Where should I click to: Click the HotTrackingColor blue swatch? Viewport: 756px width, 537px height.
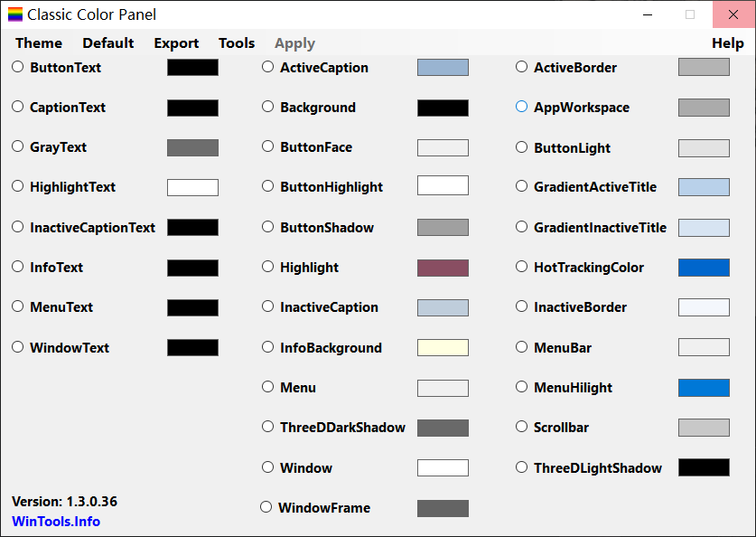pyautogui.click(x=704, y=268)
